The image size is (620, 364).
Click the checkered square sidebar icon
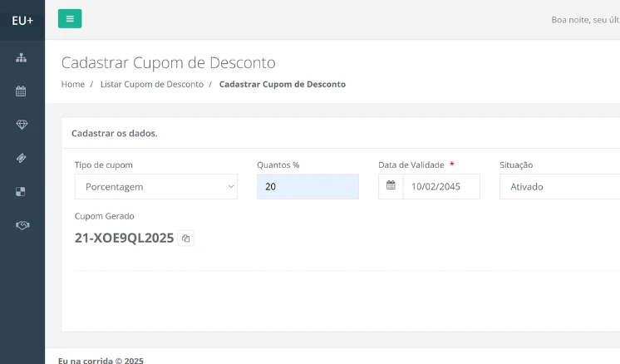22,191
